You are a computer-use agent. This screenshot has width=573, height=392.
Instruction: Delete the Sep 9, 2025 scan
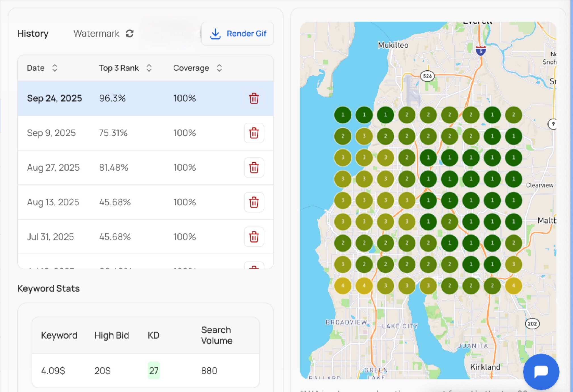point(254,133)
